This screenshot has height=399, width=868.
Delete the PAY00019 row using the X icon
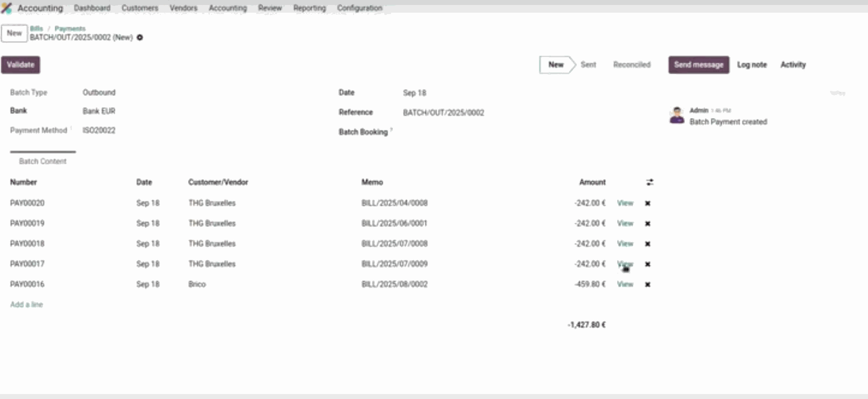(647, 223)
